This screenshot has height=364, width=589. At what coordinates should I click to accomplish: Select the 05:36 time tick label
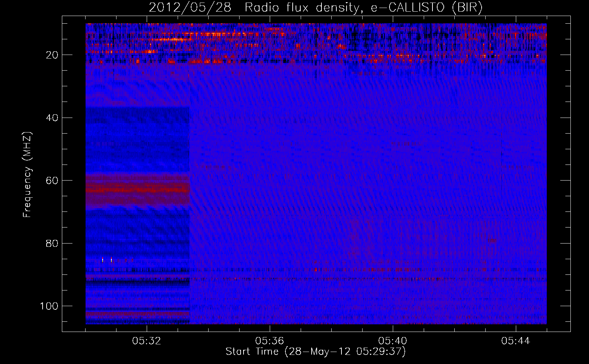click(270, 341)
